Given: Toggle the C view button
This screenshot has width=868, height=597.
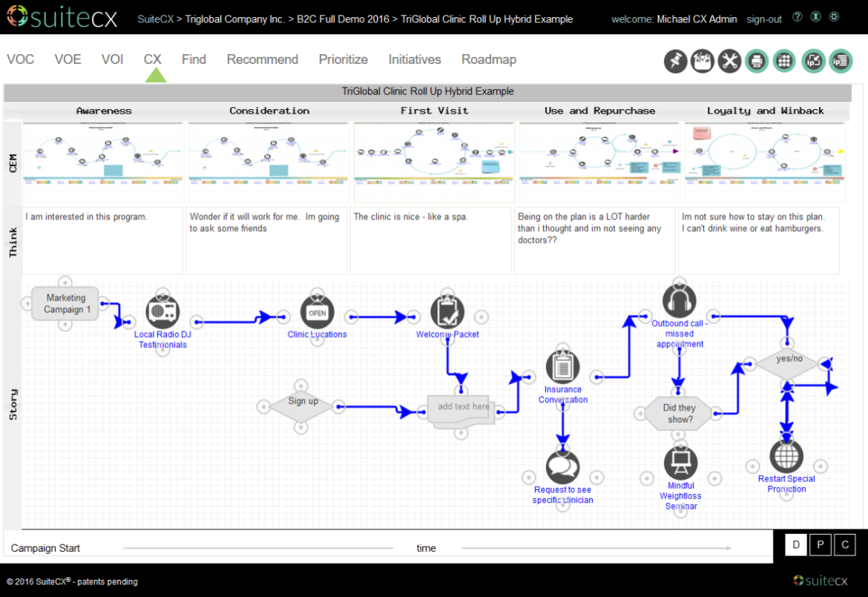Looking at the screenshot, I should [844, 545].
